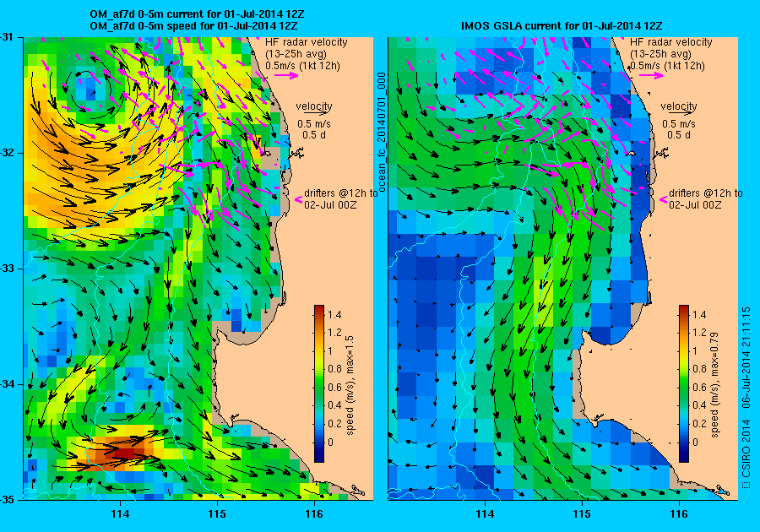Image resolution: width=760 pixels, height=532 pixels.
Task: Click 'HF radar velocity' label in left panel
Action: click(307, 42)
